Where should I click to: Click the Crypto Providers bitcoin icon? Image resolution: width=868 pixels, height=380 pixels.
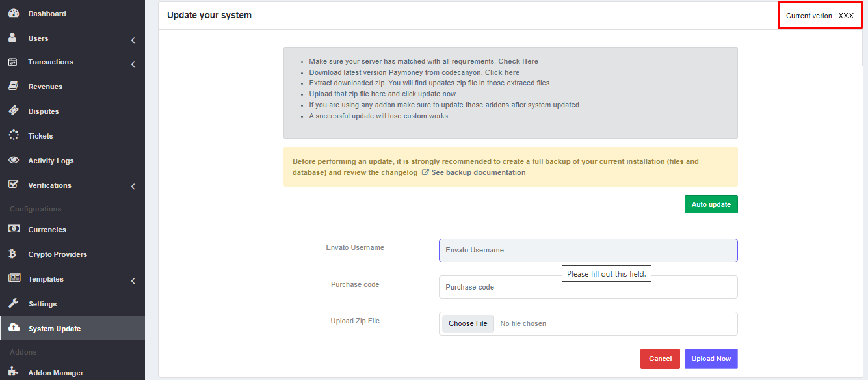pyautogui.click(x=13, y=254)
